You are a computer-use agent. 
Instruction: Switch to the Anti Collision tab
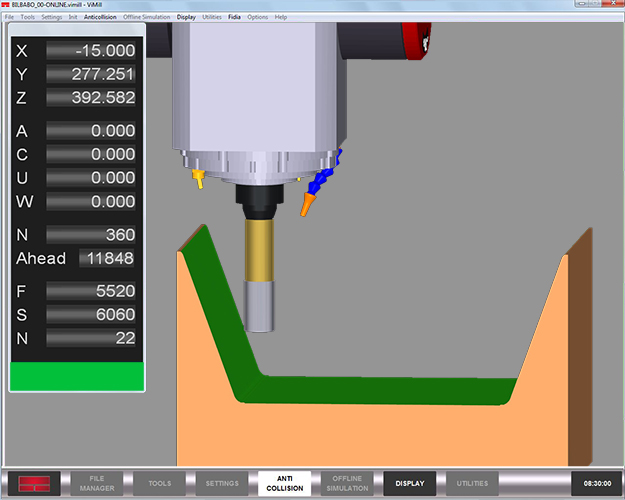tap(285, 484)
